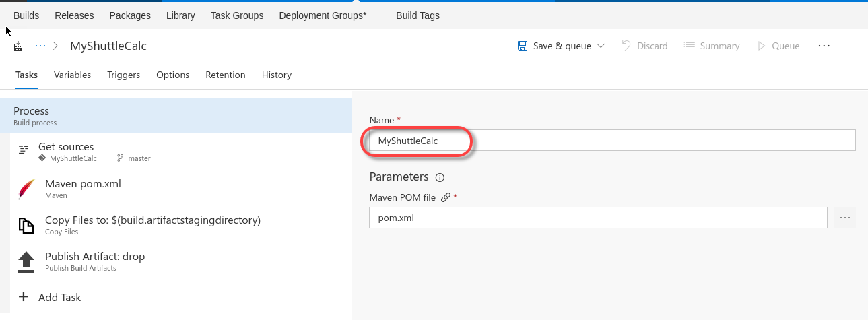Click the Publish Artifact upload arrow icon
This screenshot has width=868, height=320.
tap(26, 262)
